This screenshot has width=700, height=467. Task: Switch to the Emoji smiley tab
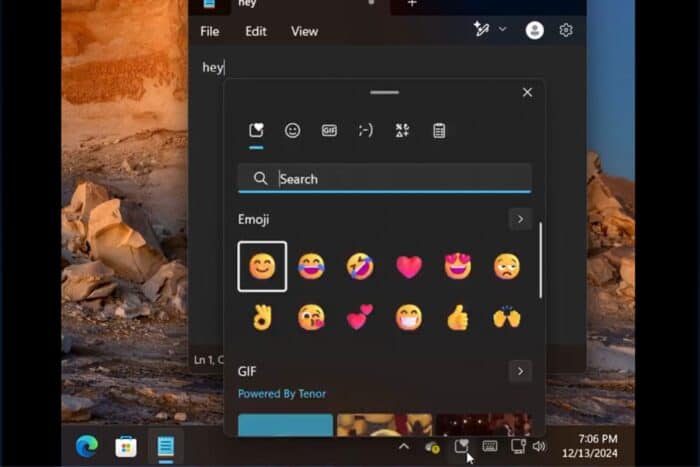pos(292,130)
